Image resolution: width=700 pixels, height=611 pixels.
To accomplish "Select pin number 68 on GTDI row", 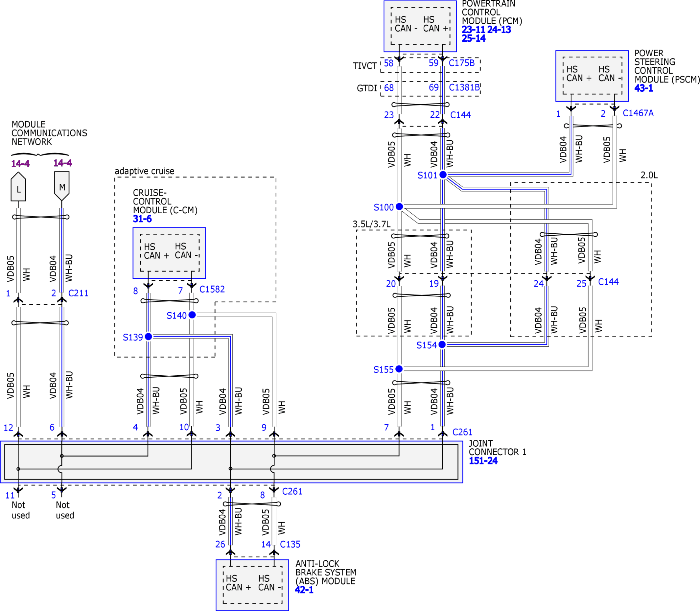I will 389,88.
